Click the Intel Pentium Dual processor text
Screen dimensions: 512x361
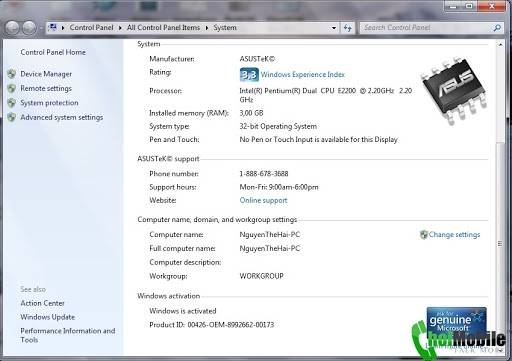pos(326,95)
